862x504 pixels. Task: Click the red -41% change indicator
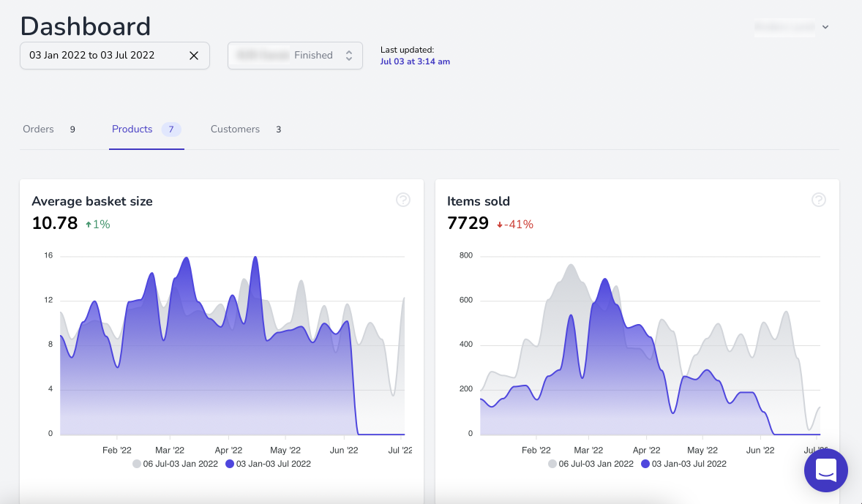[515, 225]
